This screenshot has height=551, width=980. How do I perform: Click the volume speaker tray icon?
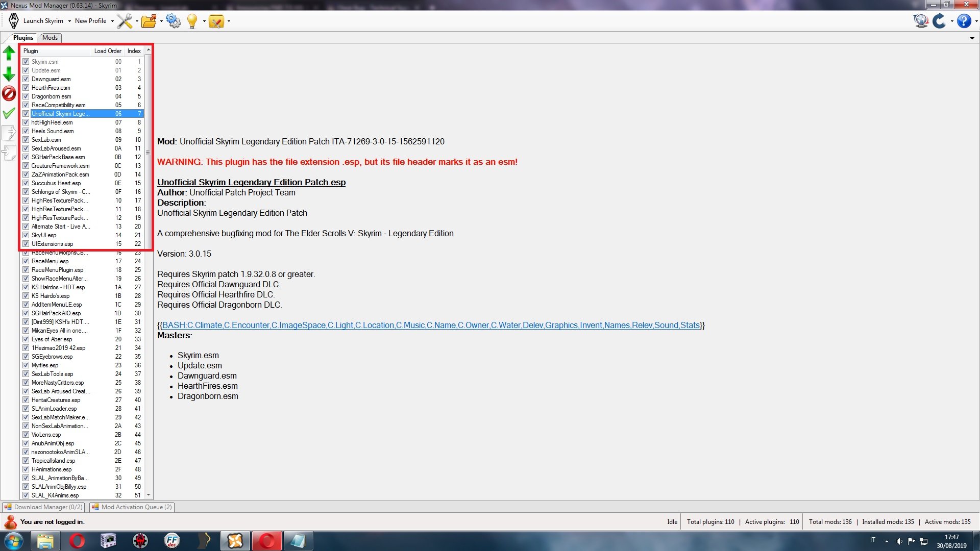pos(899,541)
